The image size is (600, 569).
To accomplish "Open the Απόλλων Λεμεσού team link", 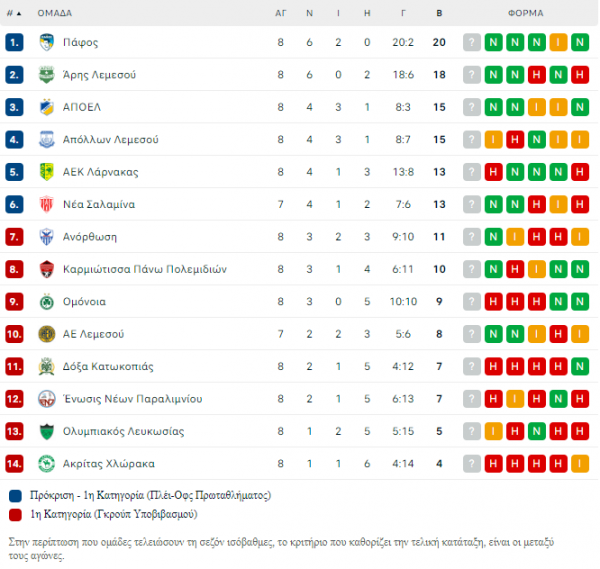I will (x=111, y=140).
